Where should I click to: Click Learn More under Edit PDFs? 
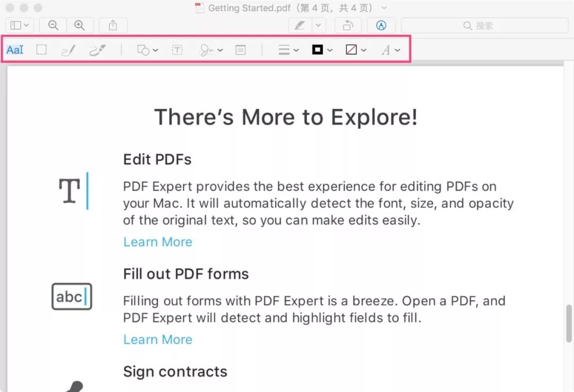click(x=158, y=242)
